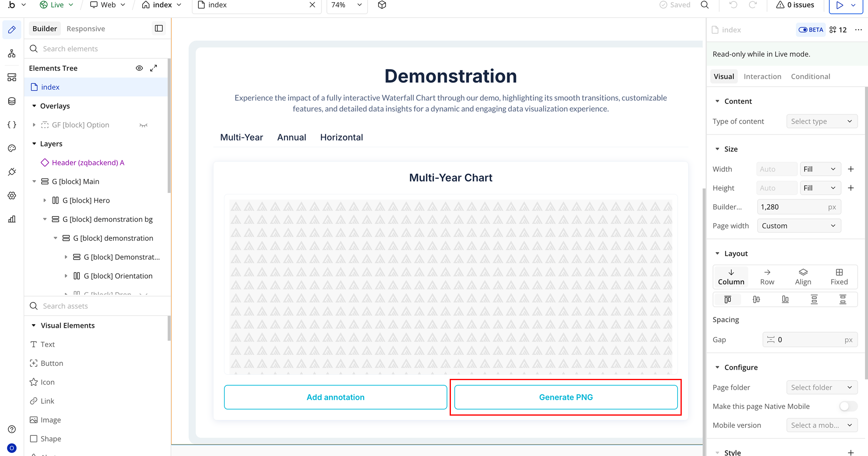Click the 3D box component icon in top bar
The width and height of the screenshot is (868, 456).
click(x=382, y=5)
